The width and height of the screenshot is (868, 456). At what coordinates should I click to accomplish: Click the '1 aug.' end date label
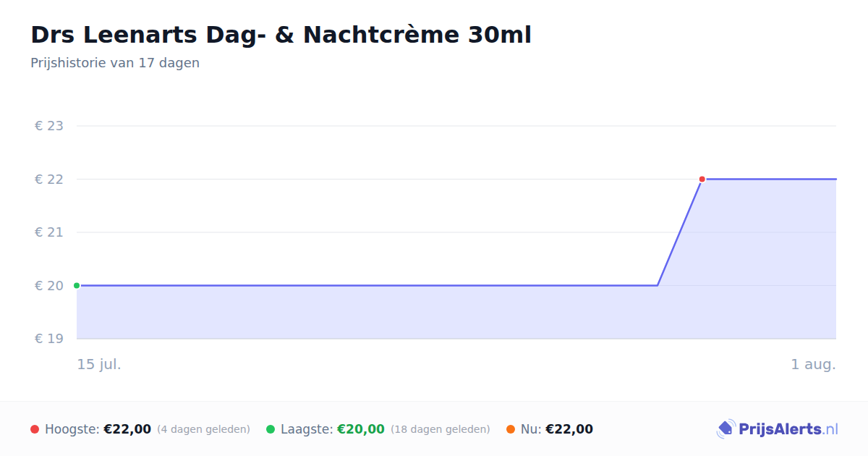pos(813,364)
